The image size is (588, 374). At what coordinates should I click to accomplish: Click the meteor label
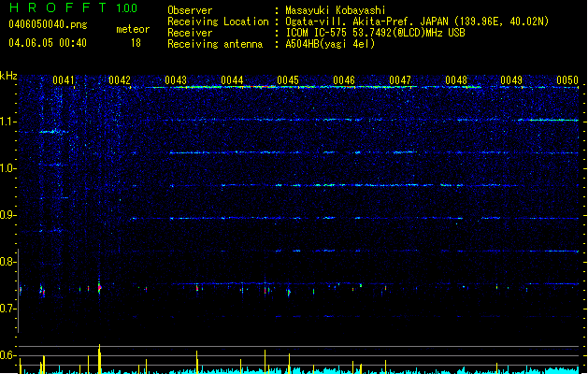tap(133, 29)
